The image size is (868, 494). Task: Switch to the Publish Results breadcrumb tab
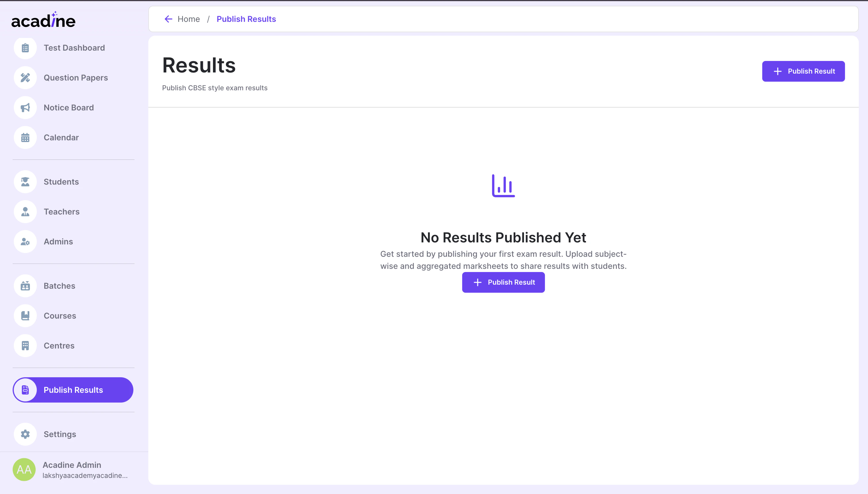pos(246,19)
